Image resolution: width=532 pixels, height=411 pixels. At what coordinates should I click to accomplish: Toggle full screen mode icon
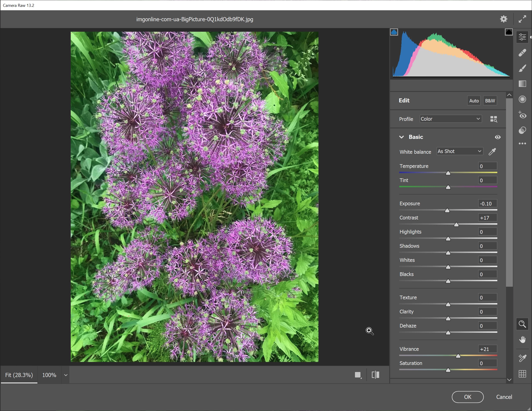(x=522, y=19)
